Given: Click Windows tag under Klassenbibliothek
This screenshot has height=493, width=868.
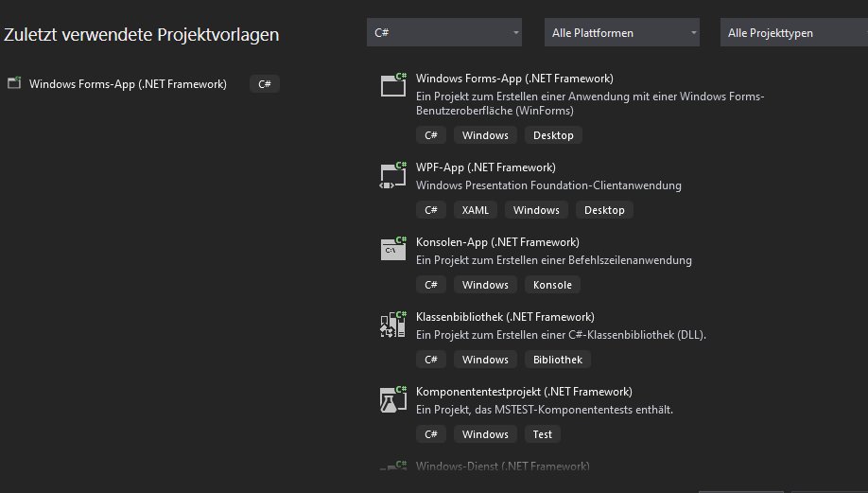Looking at the screenshot, I should point(485,360).
